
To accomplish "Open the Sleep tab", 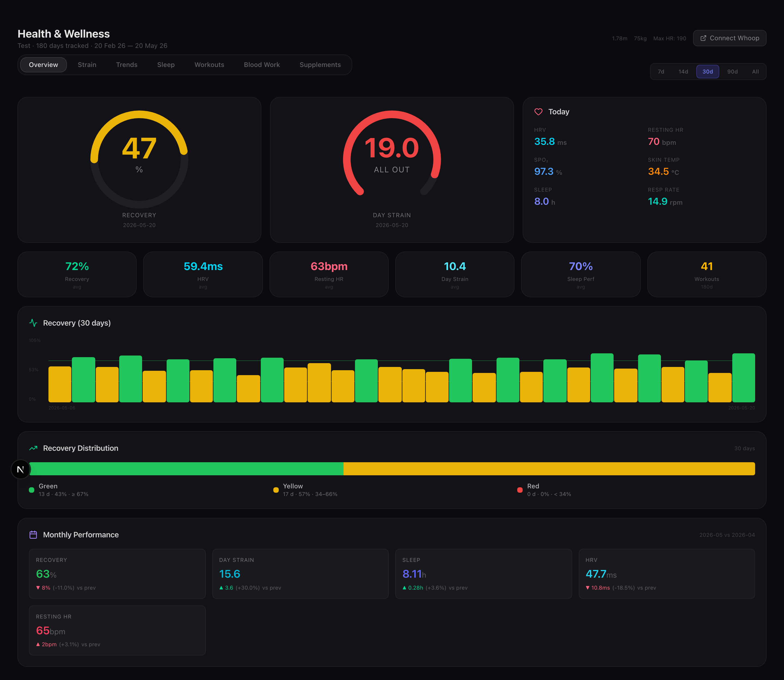I will pos(166,65).
